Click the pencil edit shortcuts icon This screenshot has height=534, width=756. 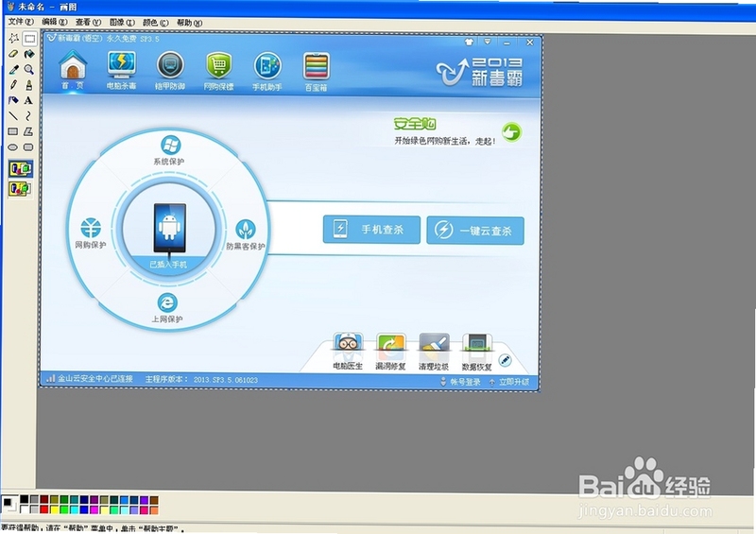coord(505,360)
